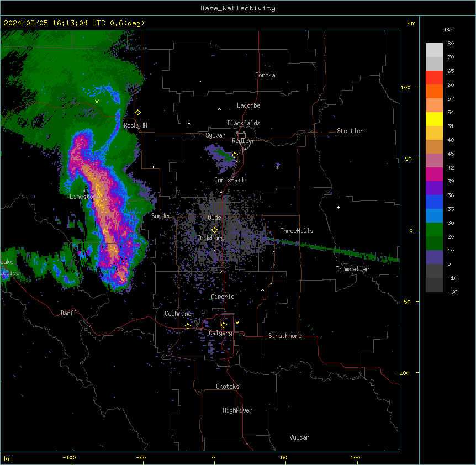Click the Limestone label in the storm
The height and width of the screenshot is (465, 476).
click(84, 197)
